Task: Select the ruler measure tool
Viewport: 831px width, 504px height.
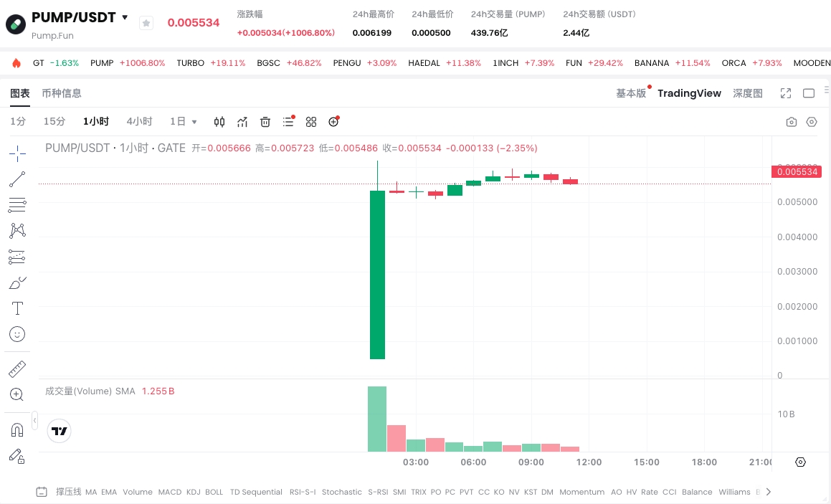Action: [17, 369]
